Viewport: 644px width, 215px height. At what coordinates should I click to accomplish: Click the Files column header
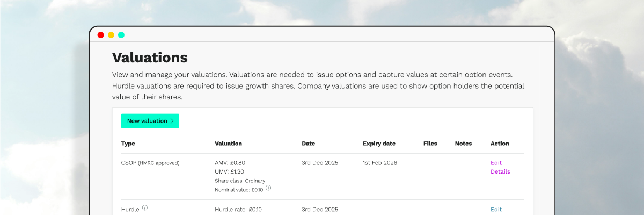click(430, 144)
